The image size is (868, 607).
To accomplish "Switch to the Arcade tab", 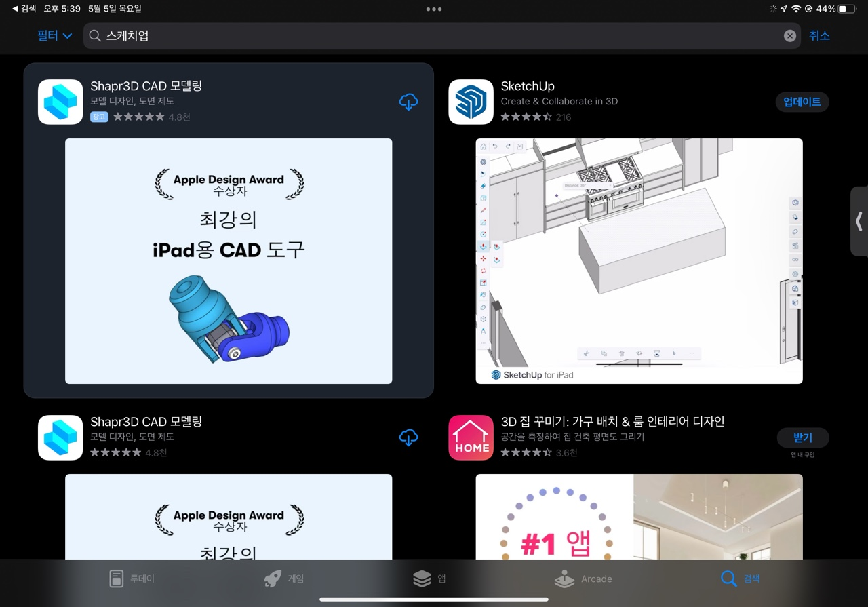I will coord(583,579).
